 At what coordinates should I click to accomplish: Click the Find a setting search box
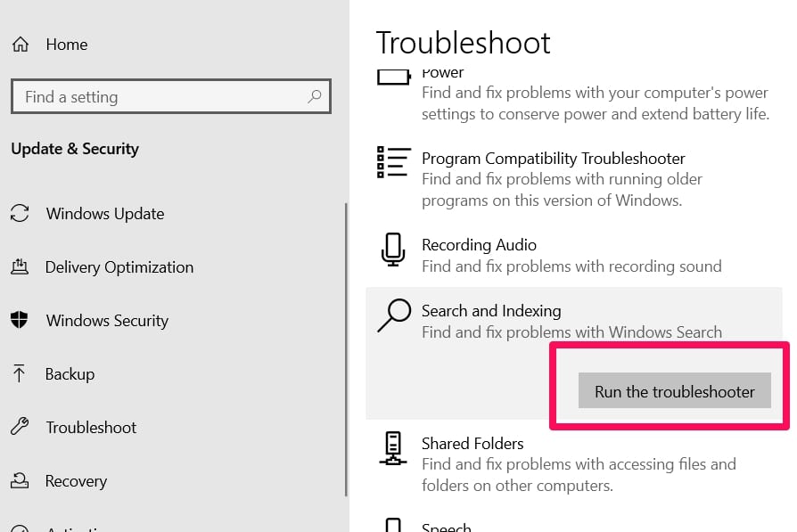pyautogui.click(x=171, y=96)
